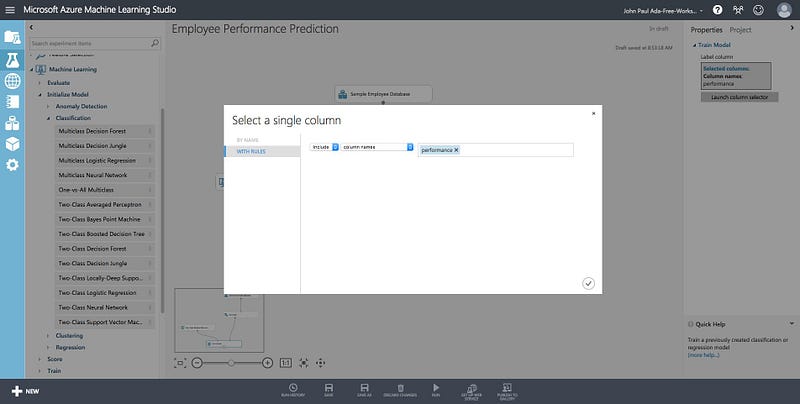This screenshot has height=404, width=800.
Task: Open Run History in the bottom toolbar
Action: tap(293, 390)
